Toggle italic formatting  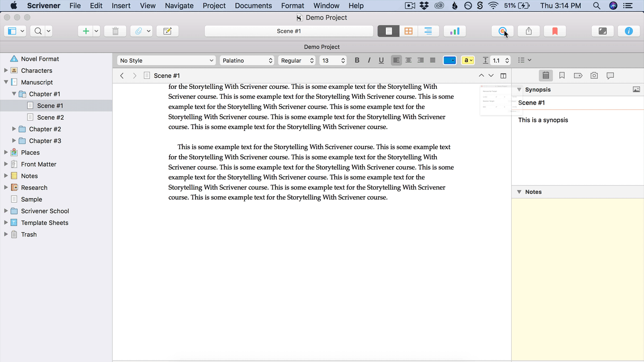(369, 60)
